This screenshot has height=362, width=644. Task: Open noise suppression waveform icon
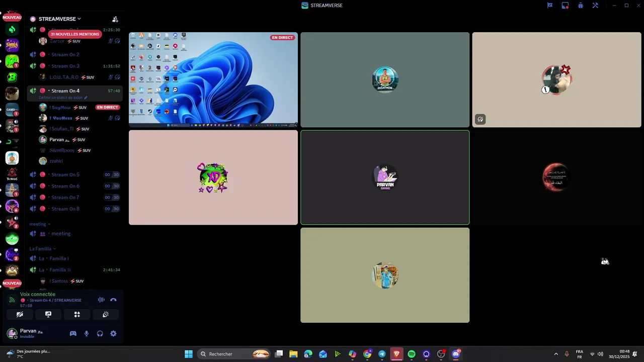(101, 300)
